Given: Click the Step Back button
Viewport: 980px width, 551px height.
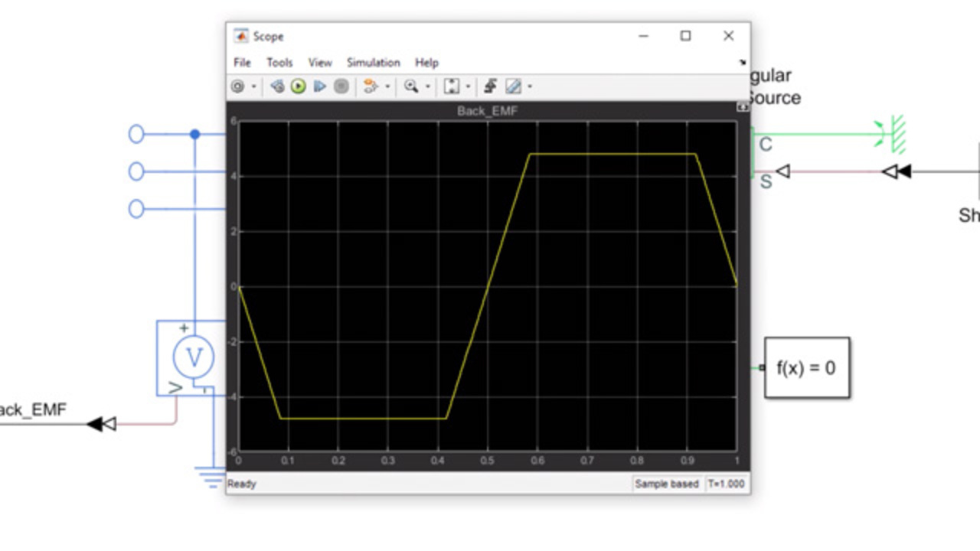Looking at the screenshot, I should click(x=277, y=86).
